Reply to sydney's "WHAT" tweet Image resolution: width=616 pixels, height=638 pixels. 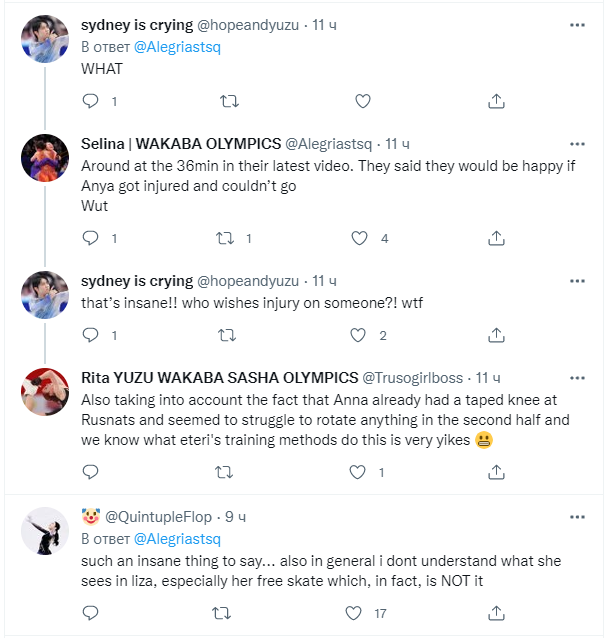pyautogui.click(x=91, y=100)
